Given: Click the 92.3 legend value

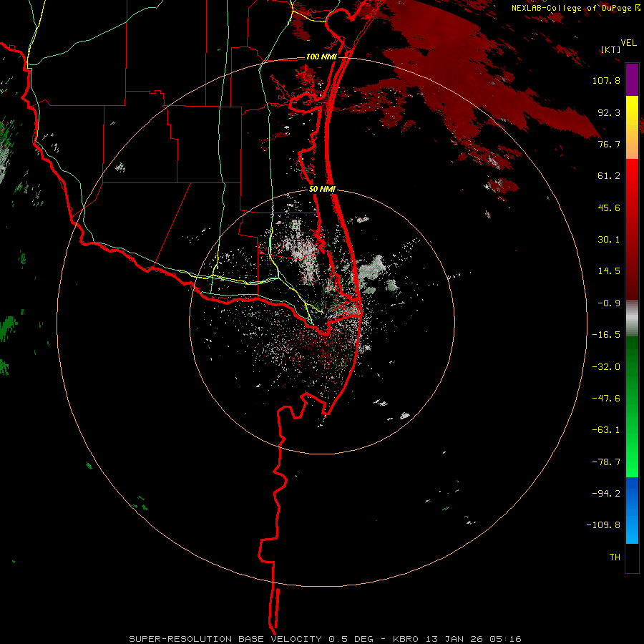Looking at the screenshot, I should click(x=609, y=112).
